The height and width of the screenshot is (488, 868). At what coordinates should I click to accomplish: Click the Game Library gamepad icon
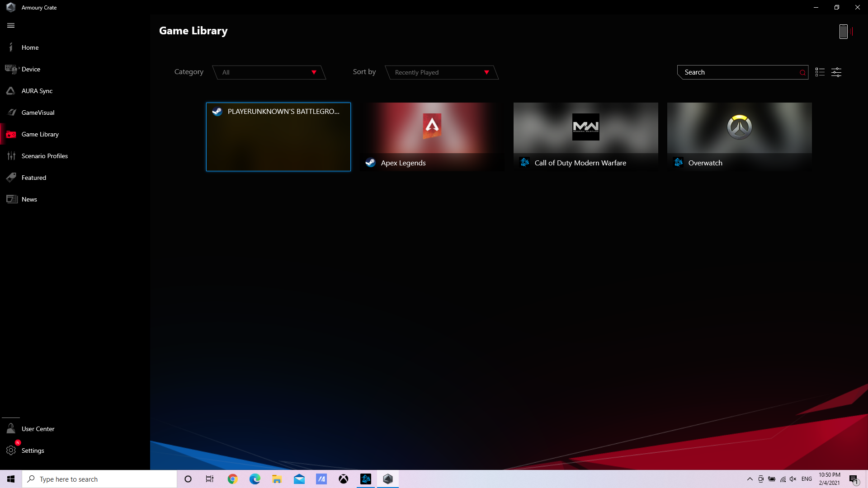pyautogui.click(x=11, y=134)
